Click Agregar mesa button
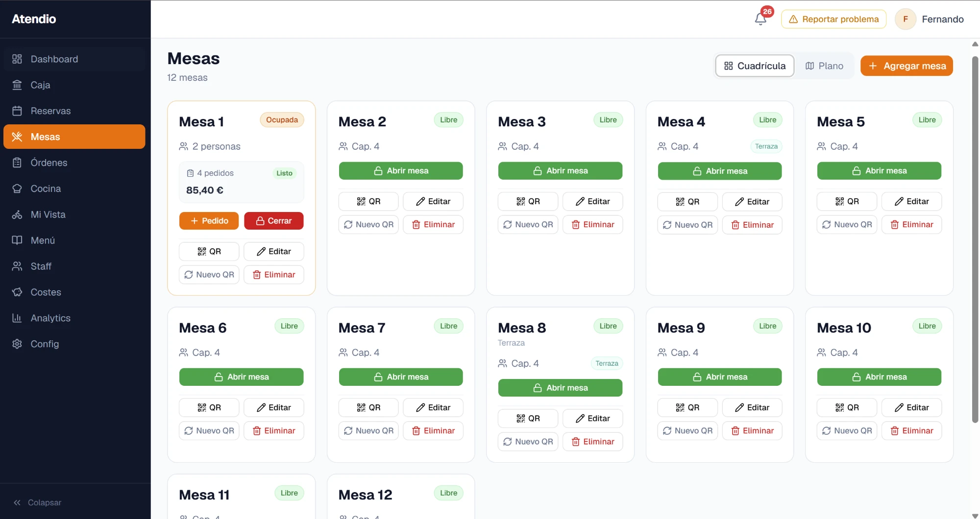Viewport: 980px width, 519px height. pyautogui.click(x=906, y=66)
